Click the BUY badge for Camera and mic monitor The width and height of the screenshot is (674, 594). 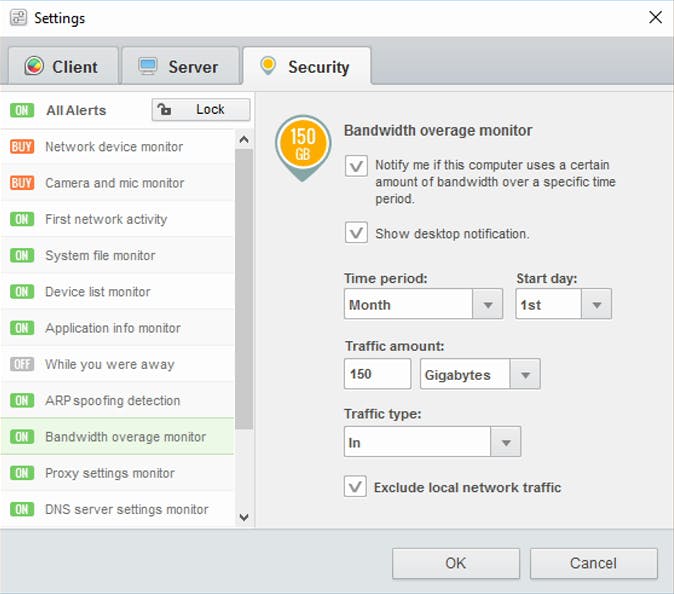click(x=22, y=183)
